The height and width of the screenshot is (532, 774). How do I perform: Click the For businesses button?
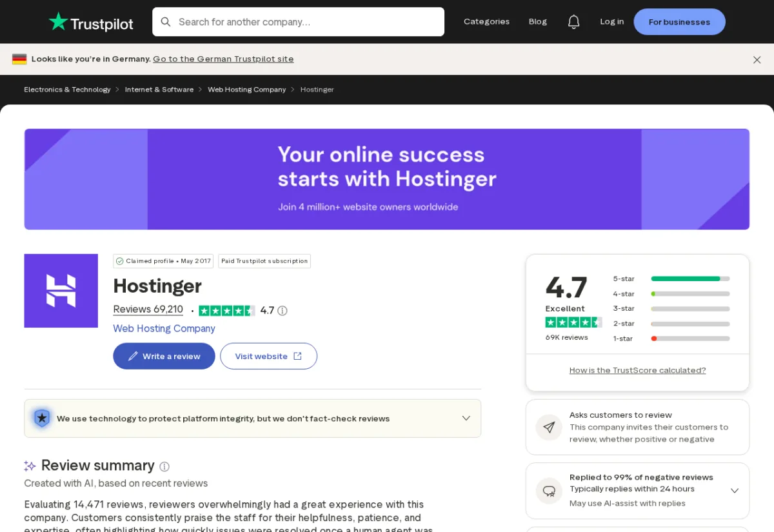[x=679, y=22]
